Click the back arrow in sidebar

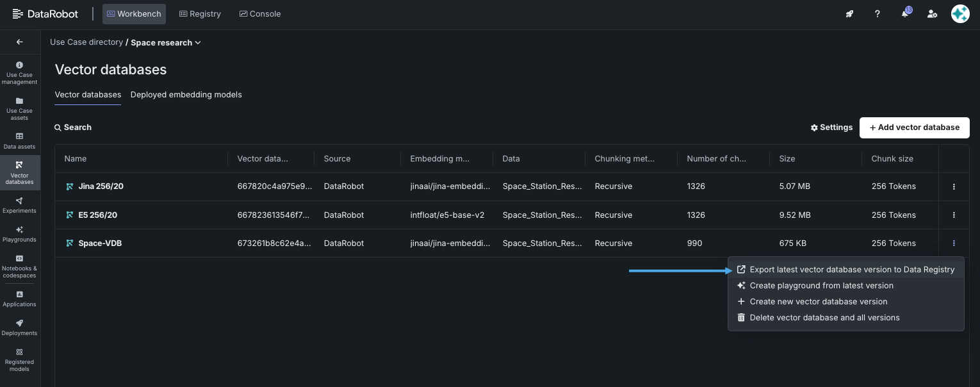point(19,42)
